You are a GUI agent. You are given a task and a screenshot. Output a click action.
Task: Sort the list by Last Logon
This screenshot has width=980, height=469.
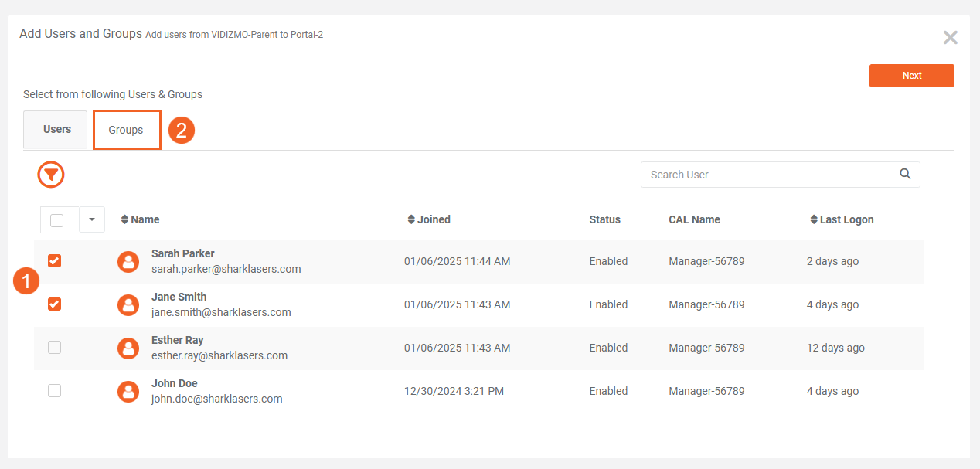point(814,219)
